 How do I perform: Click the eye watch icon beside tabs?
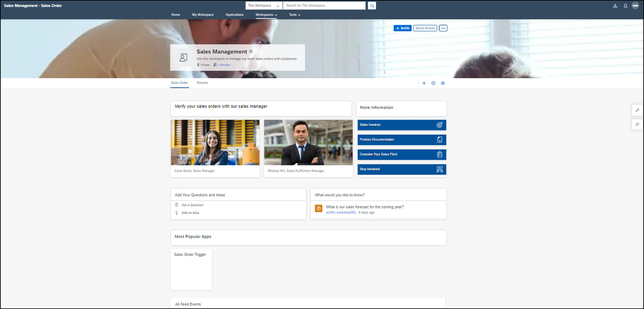point(433,83)
